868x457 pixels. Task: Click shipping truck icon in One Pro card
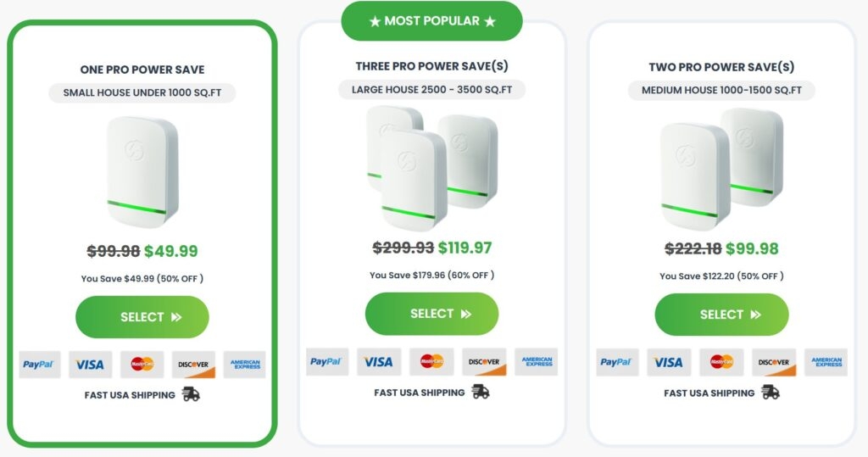coord(191,394)
